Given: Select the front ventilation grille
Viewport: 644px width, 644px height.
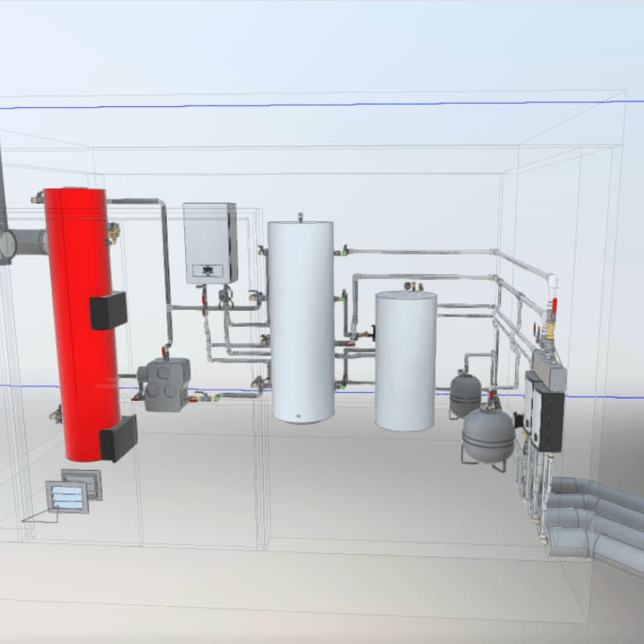Looking at the screenshot, I should 67,497.
